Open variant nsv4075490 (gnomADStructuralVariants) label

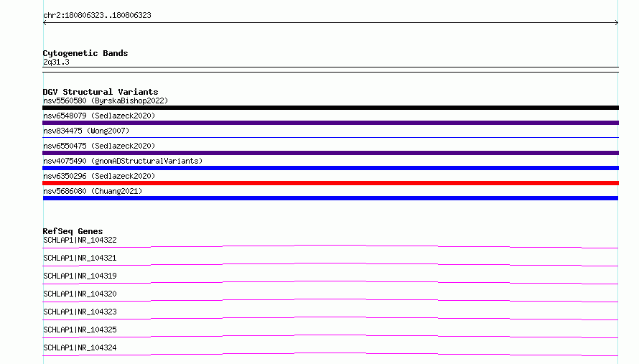point(123,161)
